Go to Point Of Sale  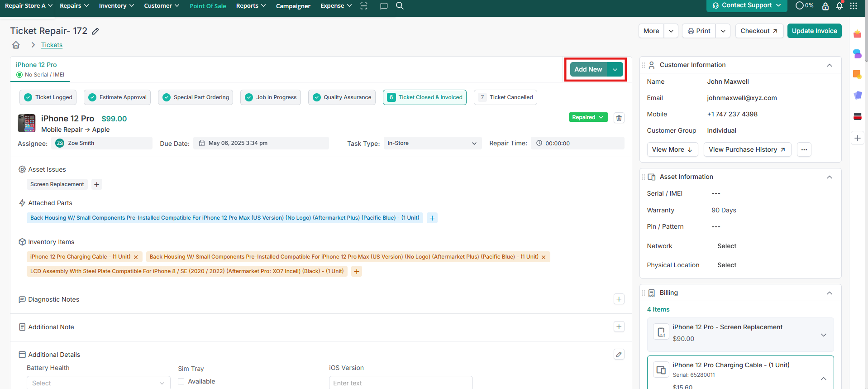coord(208,6)
